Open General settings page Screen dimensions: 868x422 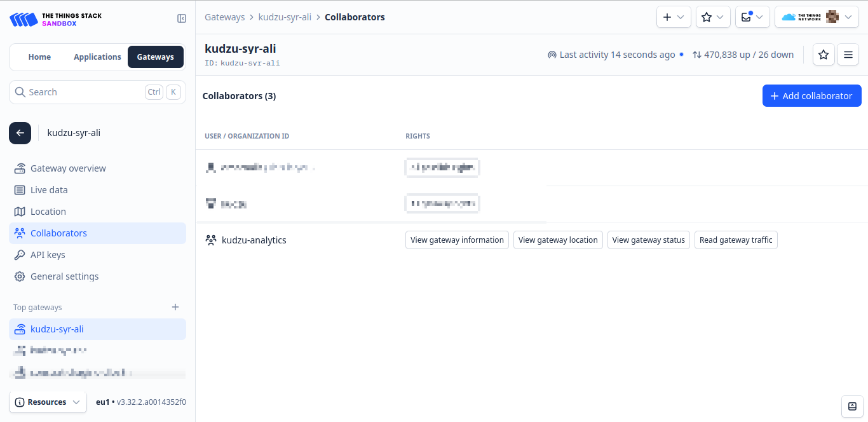click(x=97, y=276)
